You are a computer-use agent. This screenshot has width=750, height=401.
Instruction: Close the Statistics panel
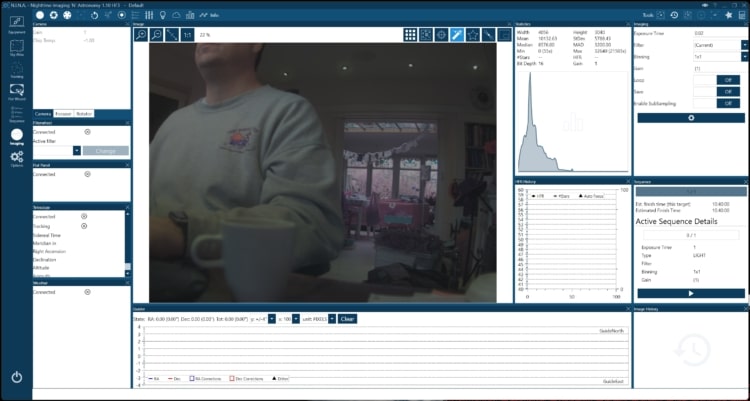point(627,24)
